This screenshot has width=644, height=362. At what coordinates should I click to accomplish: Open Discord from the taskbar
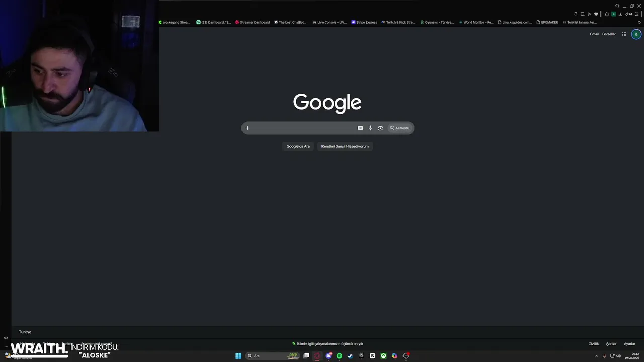(329, 356)
